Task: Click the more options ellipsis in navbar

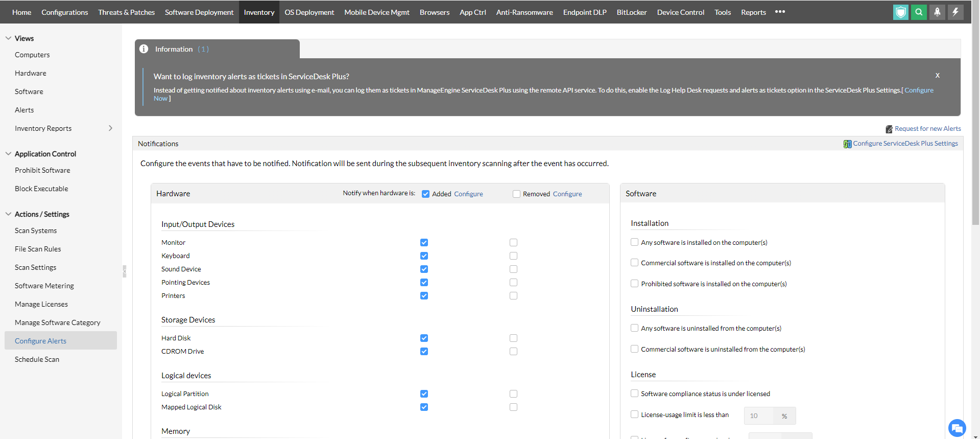Action: click(780, 12)
